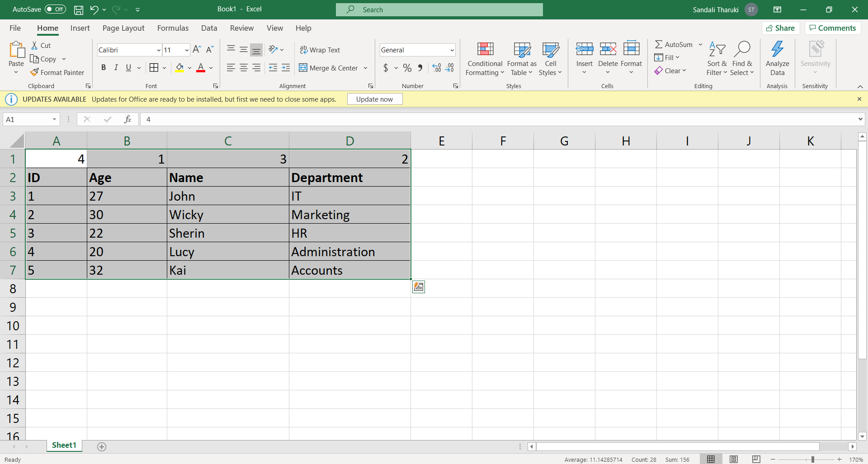The width and height of the screenshot is (868, 464).
Task: Click the Sheet1 tab
Action: point(64,445)
